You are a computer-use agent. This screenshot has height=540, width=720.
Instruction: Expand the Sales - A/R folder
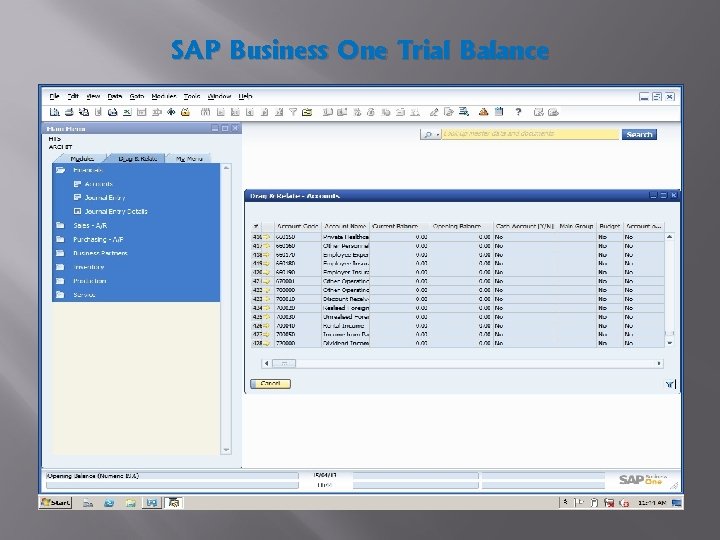[x=61, y=225]
